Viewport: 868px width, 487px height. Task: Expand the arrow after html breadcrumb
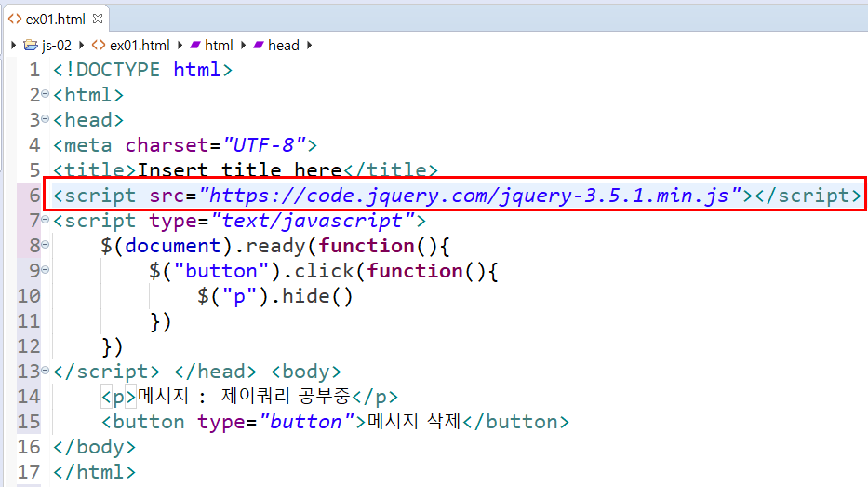click(x=243, y=46)
